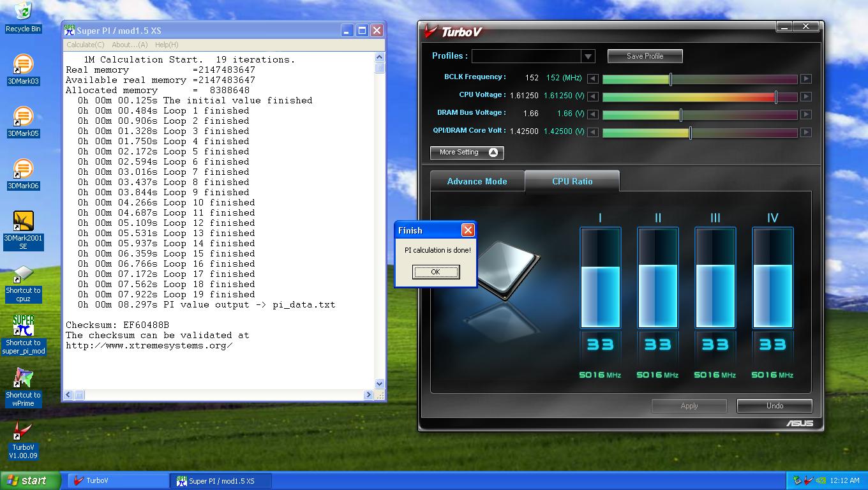This screenshot has height=490, width=868.
Task: Click the TurboV tray icon
Action: coord(807,480)
